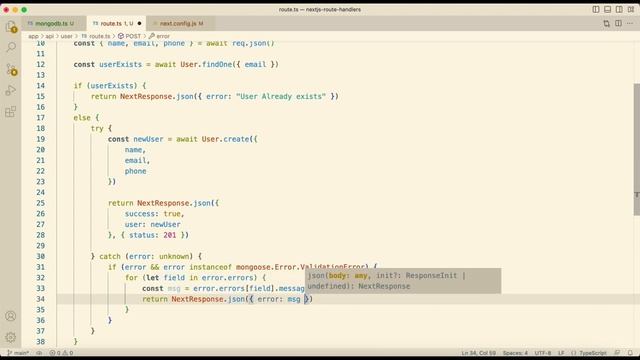Click "const msg" declaration on line 33
This screenshot has width=640, height=360.
161,289
